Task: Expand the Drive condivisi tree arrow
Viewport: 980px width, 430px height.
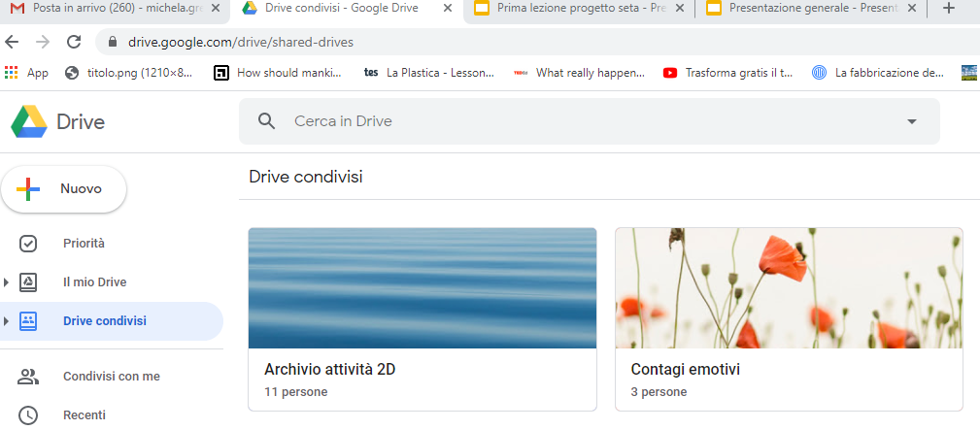Action: pyautogui.click(x=6, y=321)
